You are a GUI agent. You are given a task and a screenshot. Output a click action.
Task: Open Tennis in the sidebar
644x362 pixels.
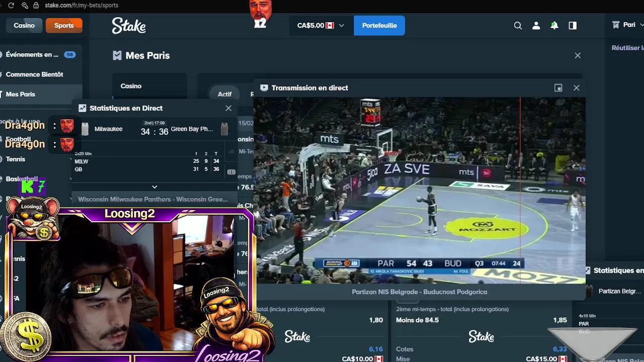coord(16,159)
